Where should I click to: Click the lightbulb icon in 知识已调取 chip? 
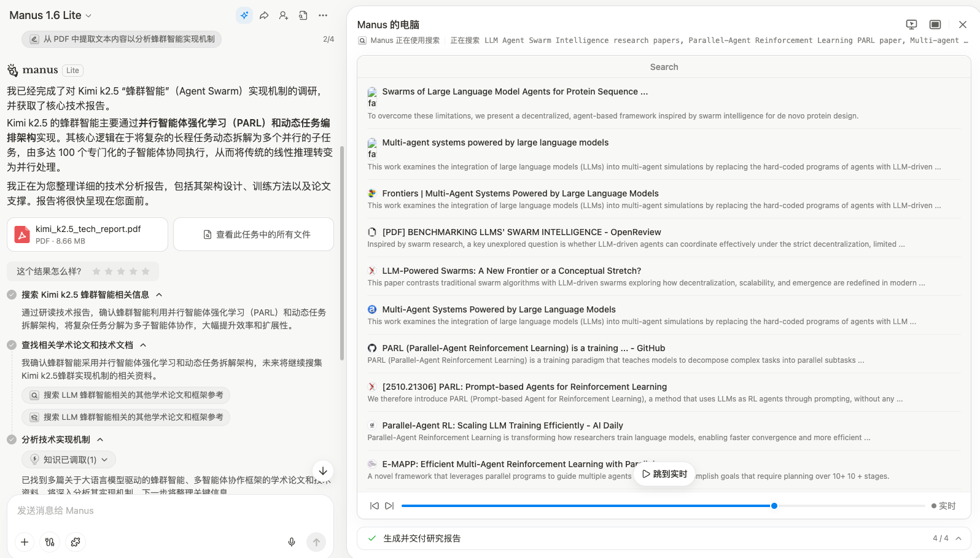point(35,460)
